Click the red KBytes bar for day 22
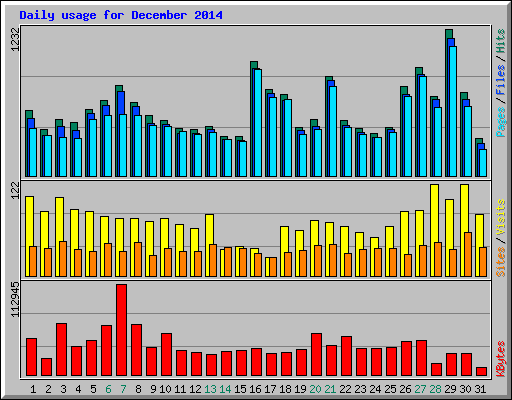 [346, 356]
